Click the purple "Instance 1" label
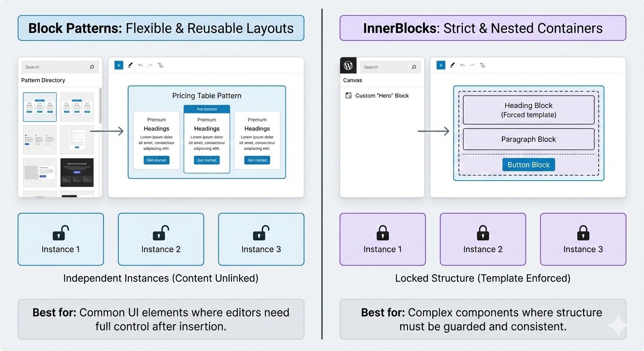This screenshot has width=644, height=351. click(383, 250)
